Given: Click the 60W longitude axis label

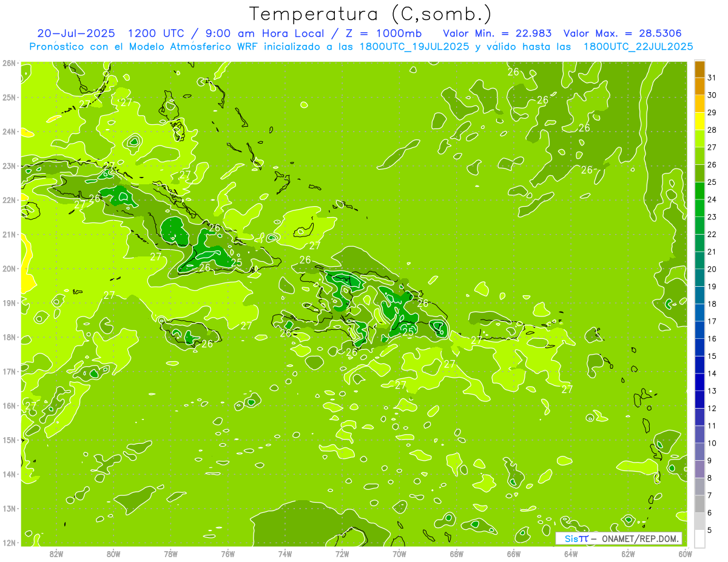Looking at the screenshot, I should coord(686,554).
